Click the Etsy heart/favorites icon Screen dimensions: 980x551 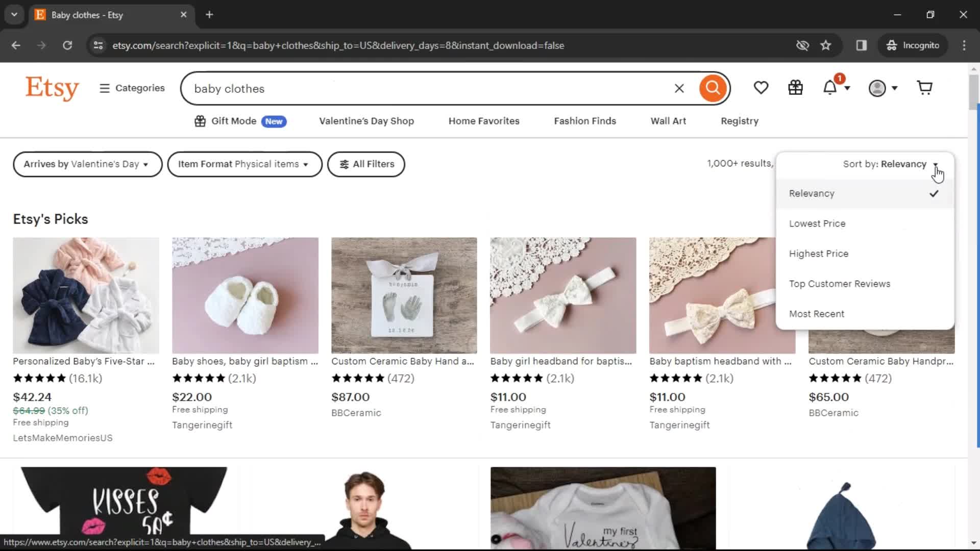point(761,88)
